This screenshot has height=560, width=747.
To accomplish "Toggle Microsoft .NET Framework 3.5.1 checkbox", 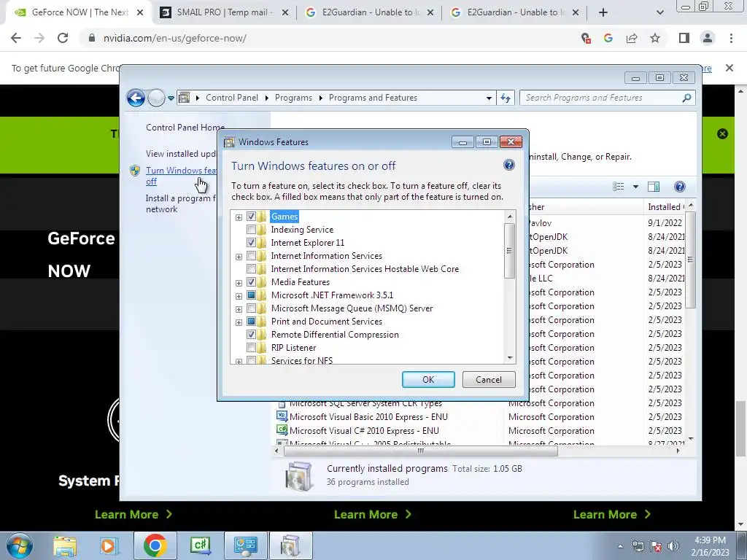I will click(x=251, y=295).
